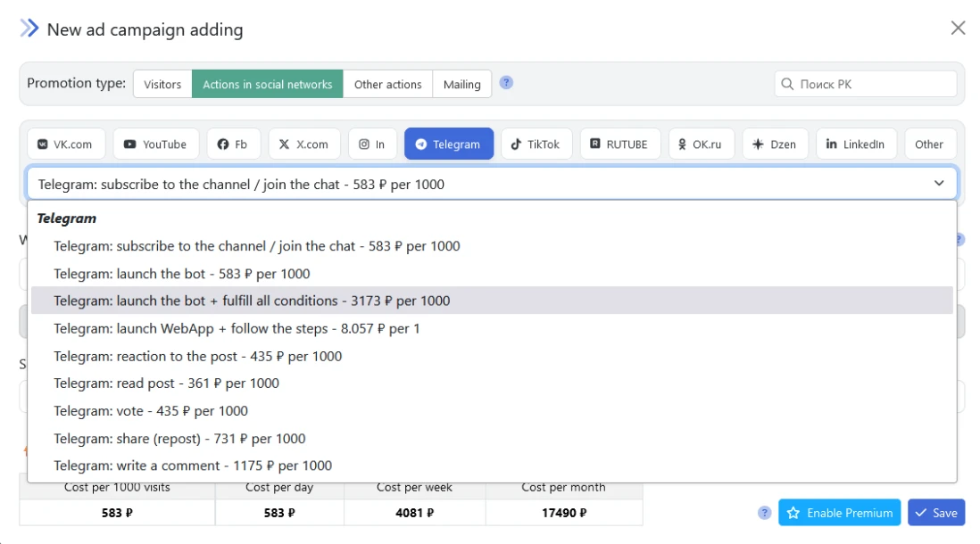Switch promotion type to Visitors

click(162, 84)
